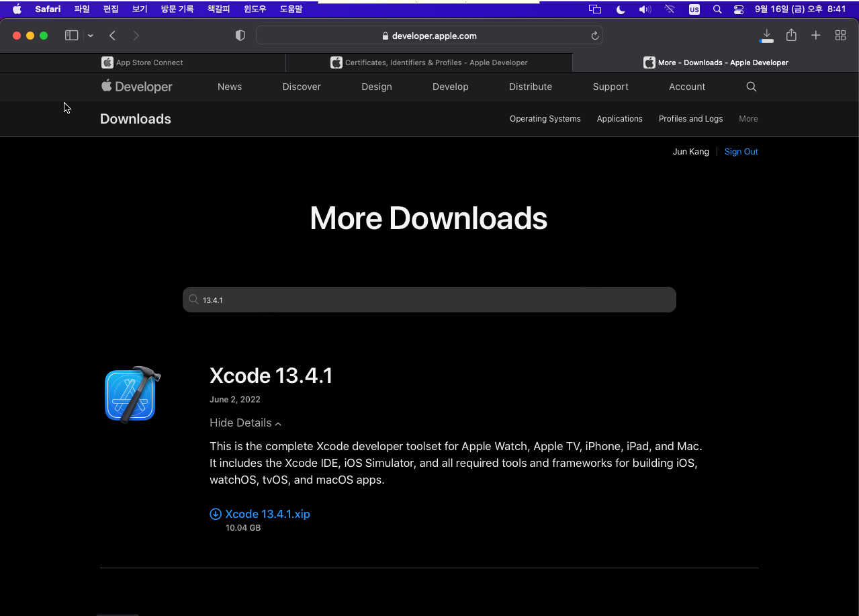Image resolution: width=859 pixels, height=616 pixels.
Task: Select the More downloads section
Action: (748, 119)
